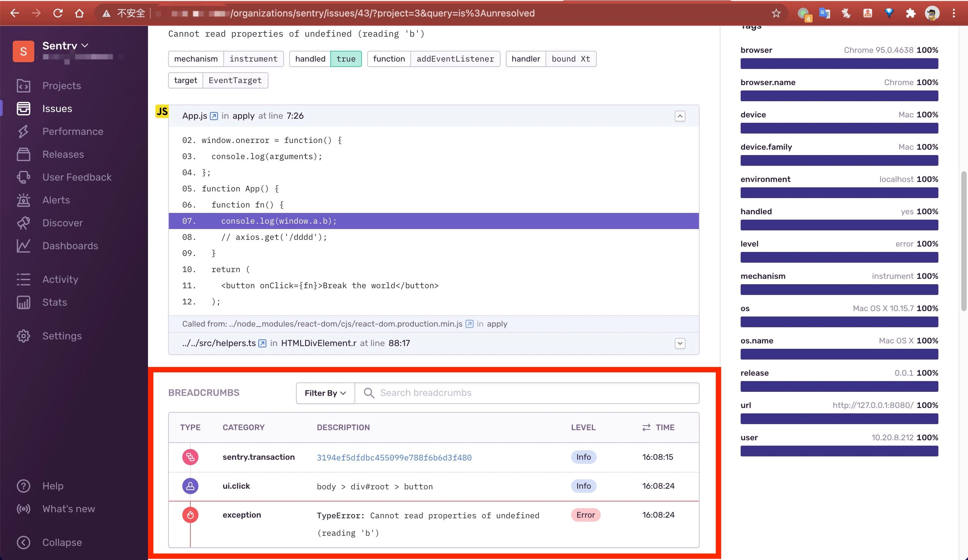Open the Dashboards chart icon
Viewport: 968px width, 560px height.
click(x=24, y=246)
